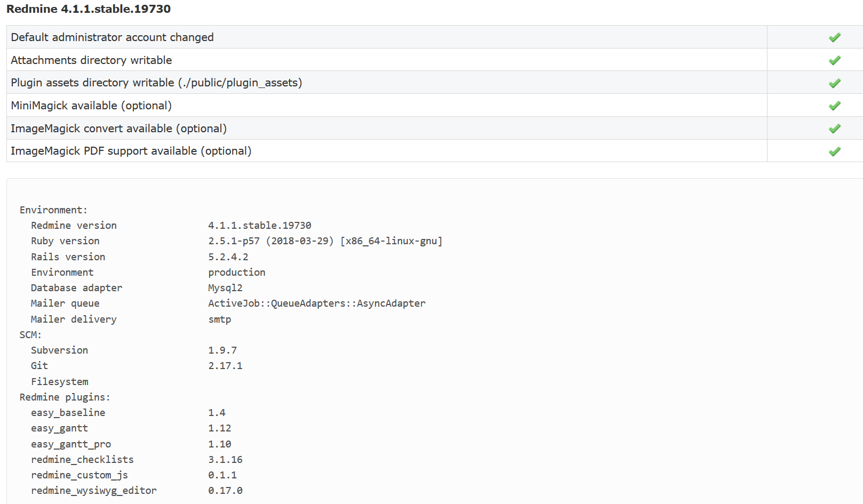This screenshot has height=504, width=863.
Task: Click the redmine_checklists version '3.1.16'
Action: (225, 460)
